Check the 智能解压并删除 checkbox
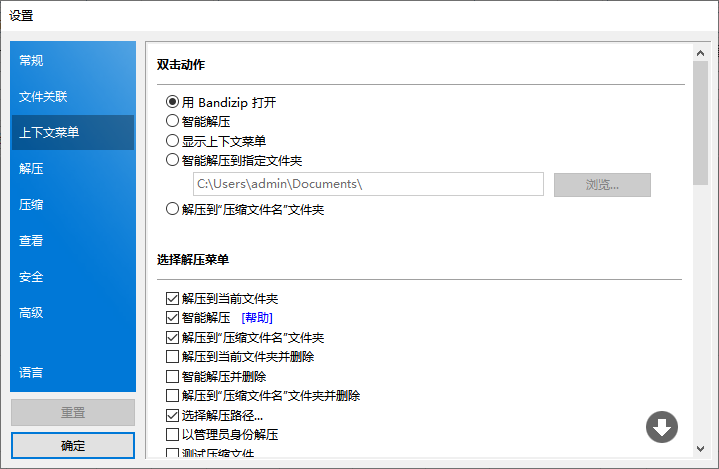 click(x=173, y=376)
